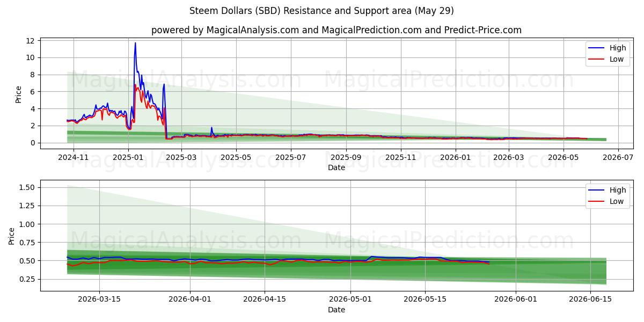Image resolution: width=644 pixels, height=322 pixels.
Task: Click the '2026-04-01' date tick label
Action: point(190,299)
